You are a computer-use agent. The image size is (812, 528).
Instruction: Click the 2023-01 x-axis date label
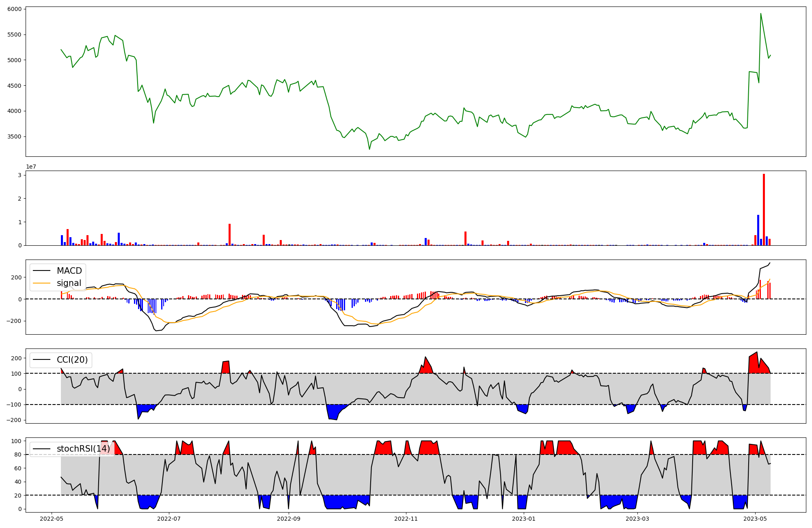tap(524, 519)
